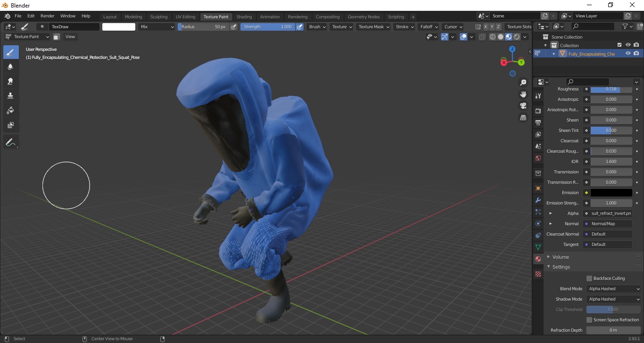Image resolution: width=644 pixels, height=343 pixels.
Task: Hide Fully_Encapsulating_Che object via eye icon
Action: point(628,54)
